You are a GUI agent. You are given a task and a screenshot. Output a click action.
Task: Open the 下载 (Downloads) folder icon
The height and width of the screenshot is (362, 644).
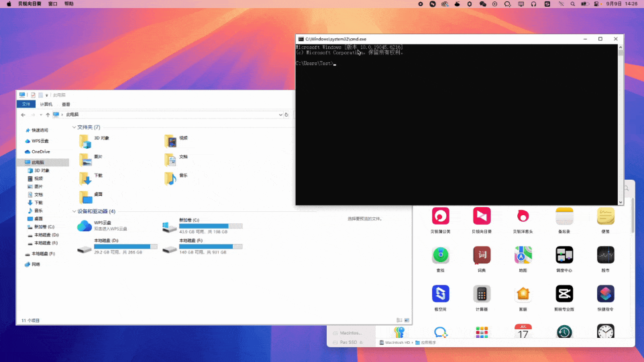85,178
